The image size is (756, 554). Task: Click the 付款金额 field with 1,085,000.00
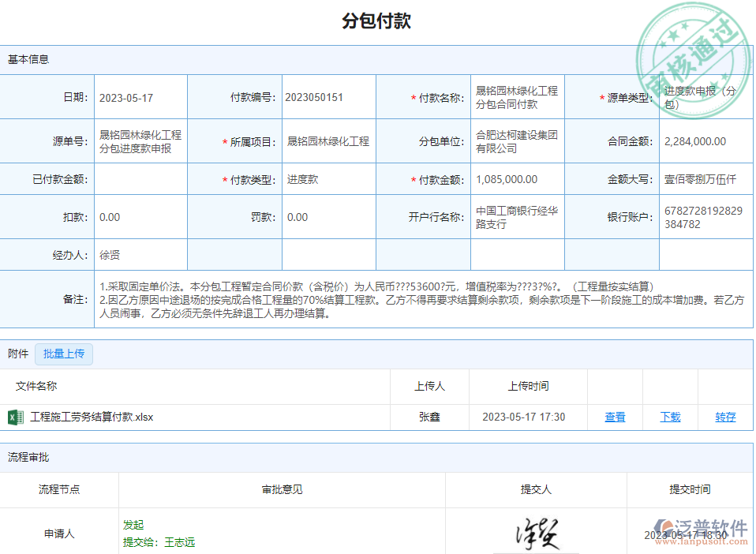(517, 180)
